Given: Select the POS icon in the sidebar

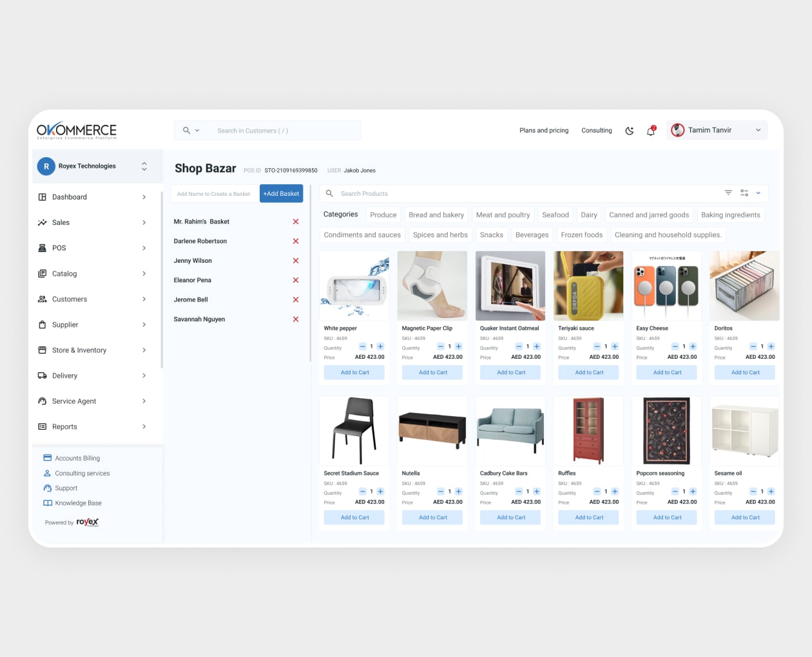Looking at the screenshot, I should 41,248.
